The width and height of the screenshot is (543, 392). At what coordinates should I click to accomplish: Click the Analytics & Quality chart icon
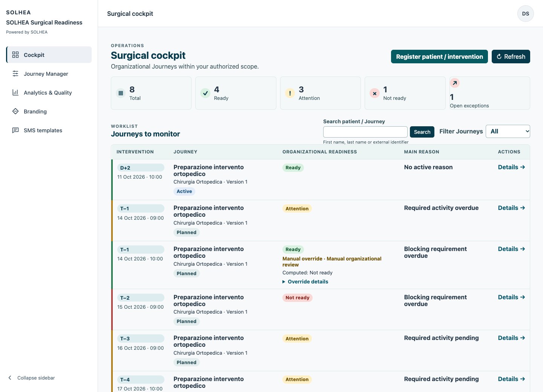(x=15, y=92)
